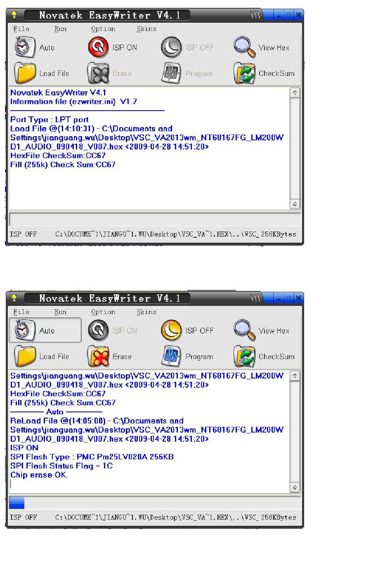Click greyed ISP ON icon in lower window

(98, 330)
